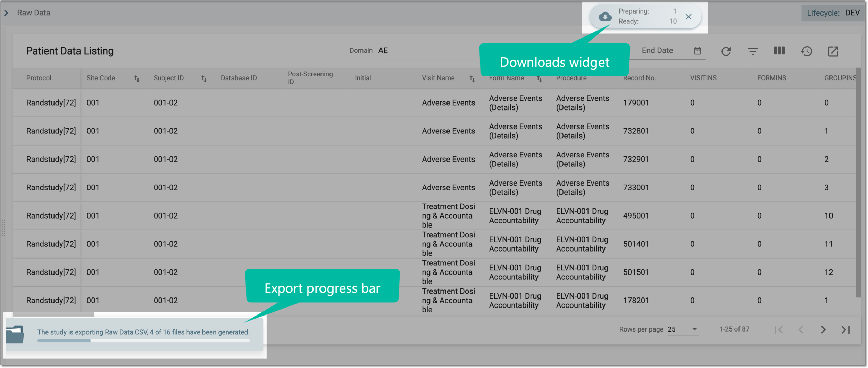Open the filter options icon
Screen dimensions: 868x368
click(753, 51)
